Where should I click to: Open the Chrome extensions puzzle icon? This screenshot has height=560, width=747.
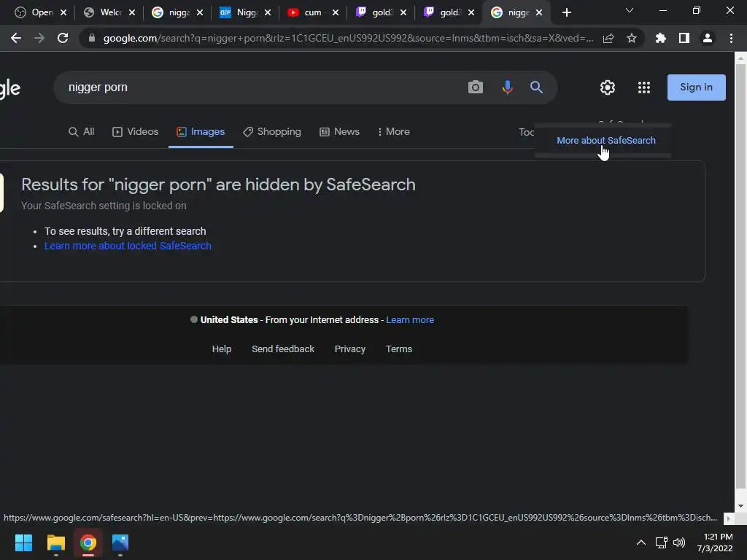tap(661, 38)
